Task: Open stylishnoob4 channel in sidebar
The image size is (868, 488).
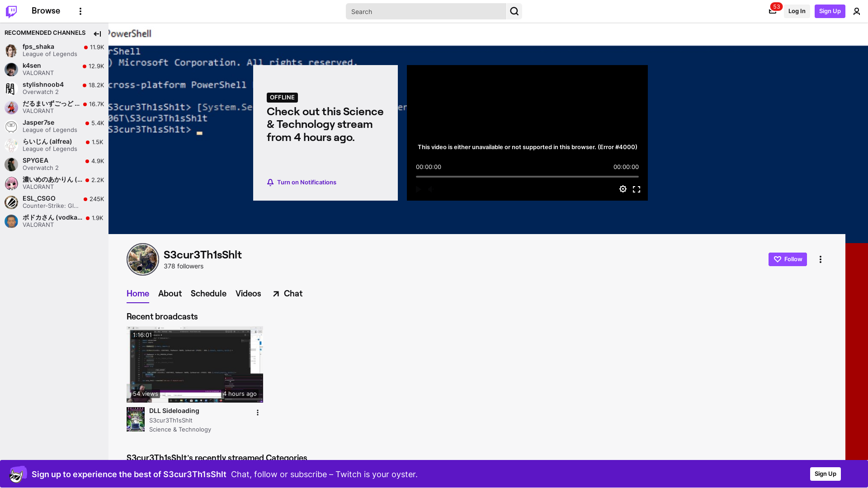Action: pos(54,88)
